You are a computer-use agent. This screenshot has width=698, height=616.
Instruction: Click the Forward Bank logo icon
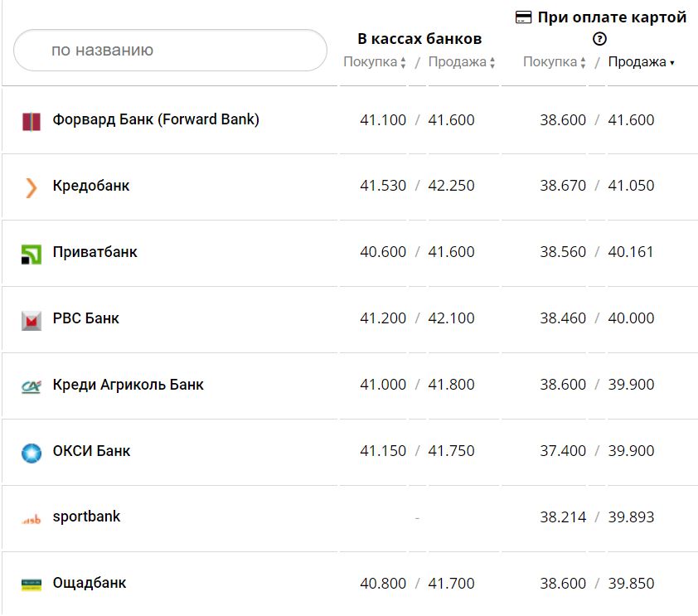31,121
